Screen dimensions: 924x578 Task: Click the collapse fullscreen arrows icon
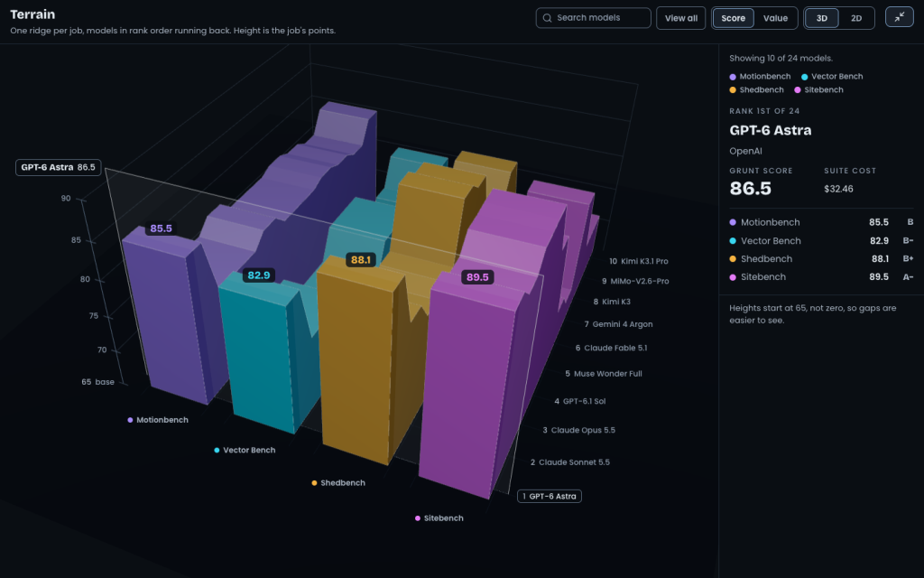click(900, 18)
